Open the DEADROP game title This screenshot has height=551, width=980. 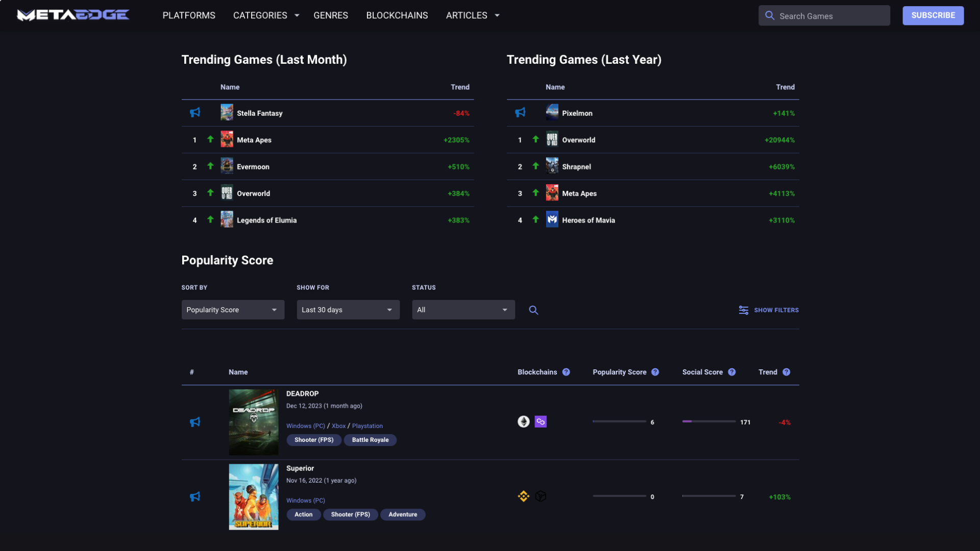pos(302,393)
